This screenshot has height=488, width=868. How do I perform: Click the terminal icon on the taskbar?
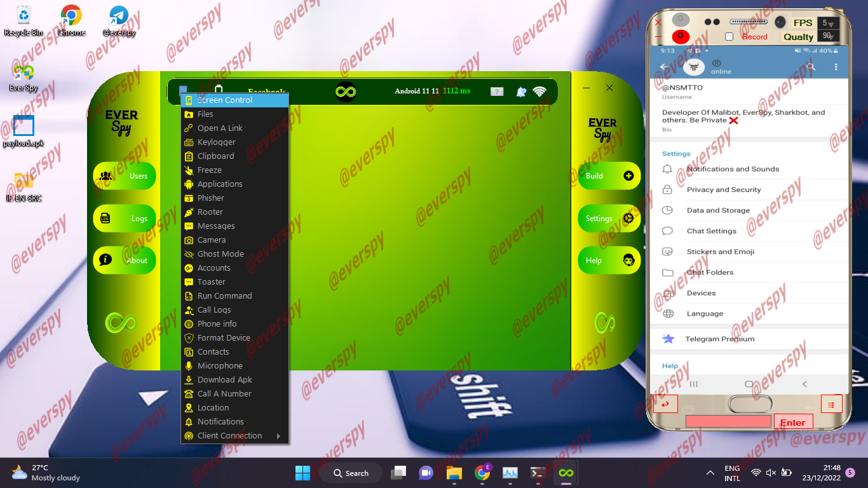point(538,473)
